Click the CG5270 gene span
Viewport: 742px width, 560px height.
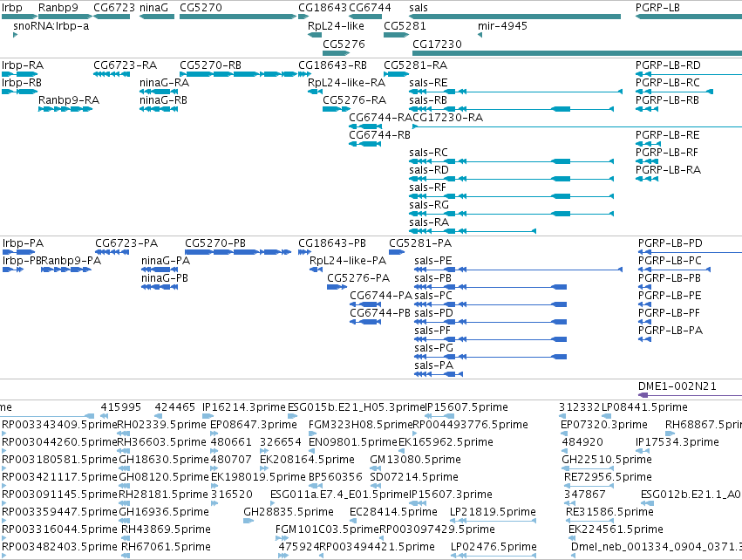click(238, 17)
